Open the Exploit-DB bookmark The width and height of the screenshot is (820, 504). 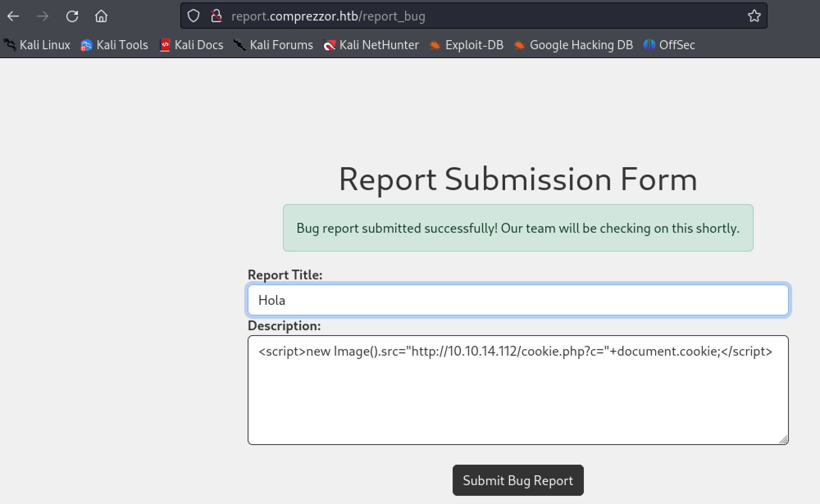tap(466, 45)
